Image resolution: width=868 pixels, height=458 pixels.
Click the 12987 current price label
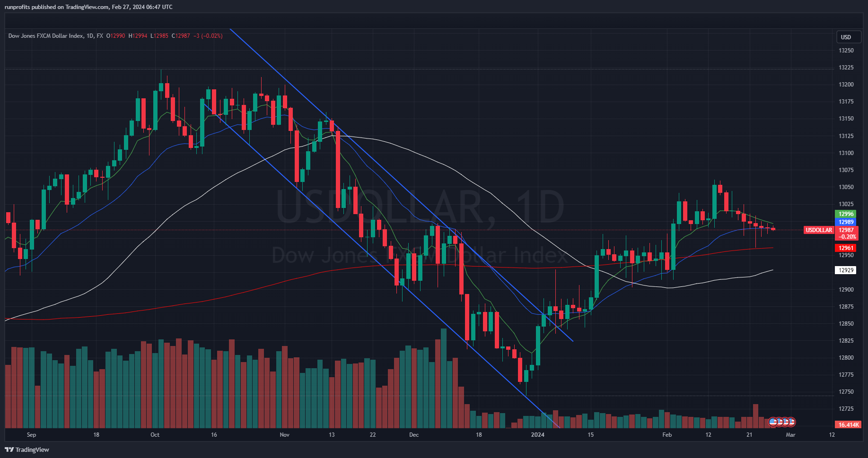pos(846,230)
